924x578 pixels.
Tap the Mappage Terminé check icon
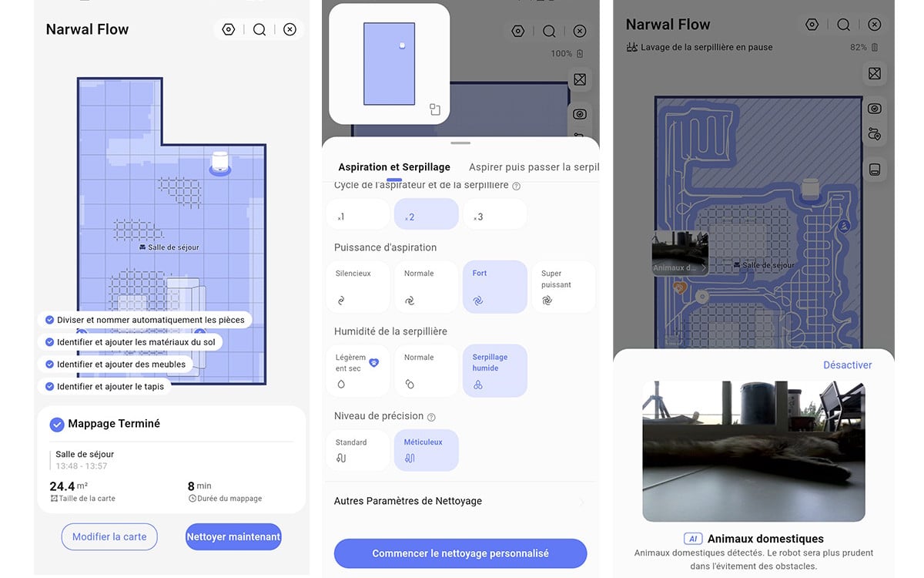click(x=57, y=424)
